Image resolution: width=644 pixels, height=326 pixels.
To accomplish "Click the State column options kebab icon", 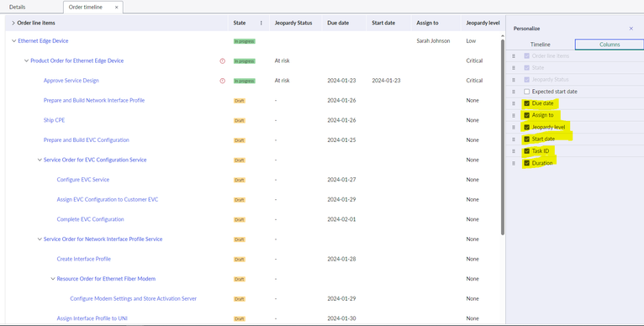I will [261, 23].
